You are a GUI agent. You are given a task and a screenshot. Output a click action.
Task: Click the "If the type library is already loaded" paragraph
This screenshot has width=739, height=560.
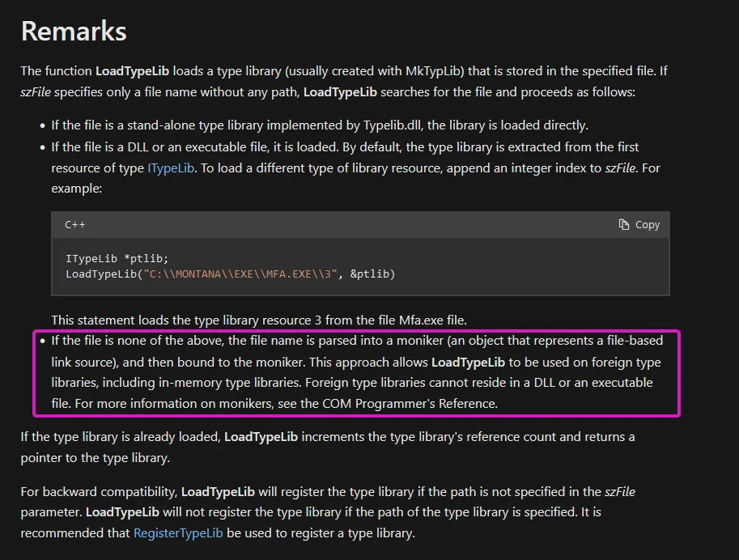tap(324, 447)
